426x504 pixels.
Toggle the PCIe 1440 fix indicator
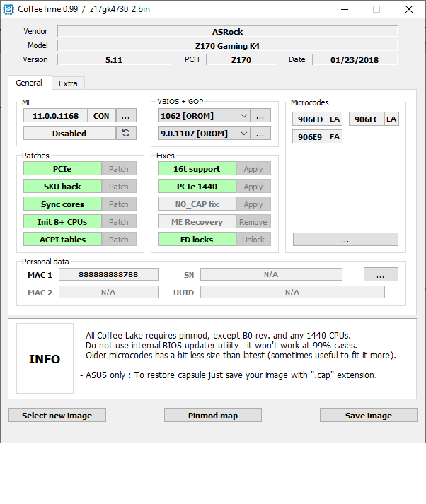coord(197,186)
